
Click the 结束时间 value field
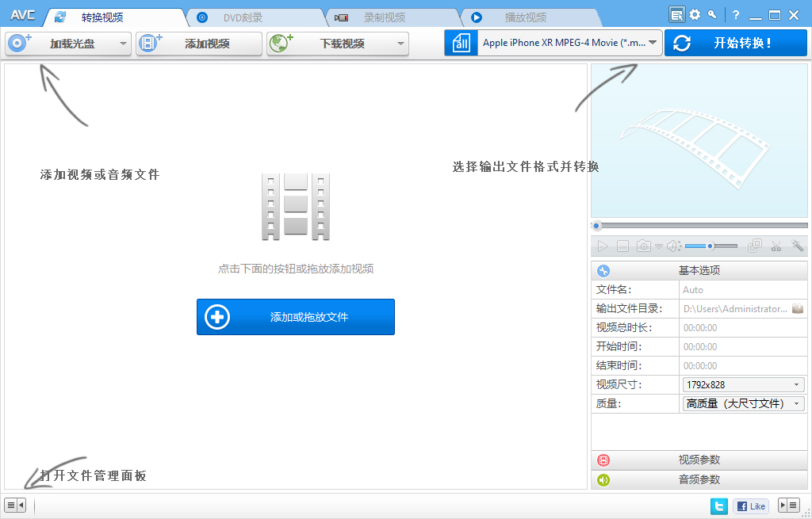coord(743,366)
